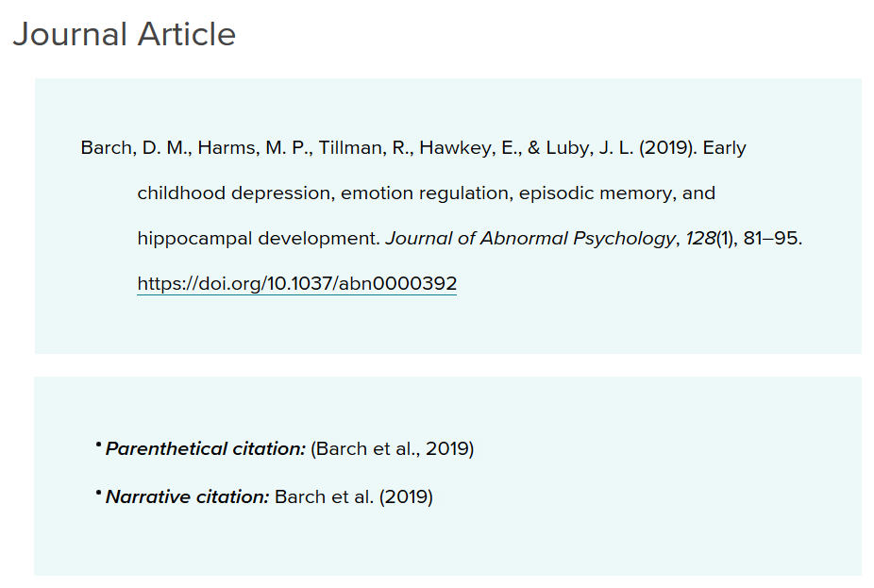This screenshot has height=588, width=874.
Task: Click the author name Luby, J. L.
Action: tap(589, 147)
